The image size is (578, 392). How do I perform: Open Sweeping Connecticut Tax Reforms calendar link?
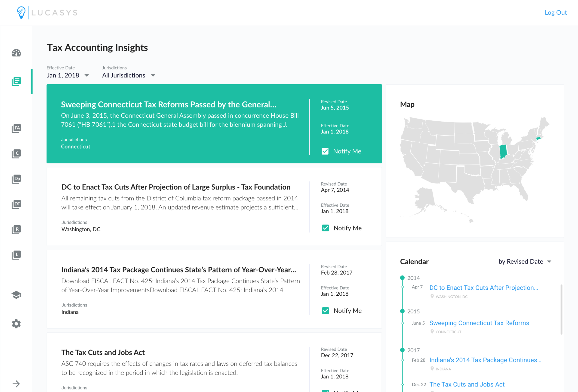pyautogui.click(x=479, y=323)
